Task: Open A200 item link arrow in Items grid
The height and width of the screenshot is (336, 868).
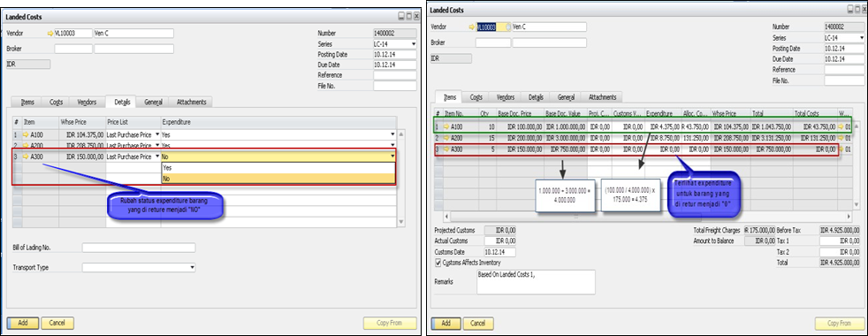Action: (446, 138)
